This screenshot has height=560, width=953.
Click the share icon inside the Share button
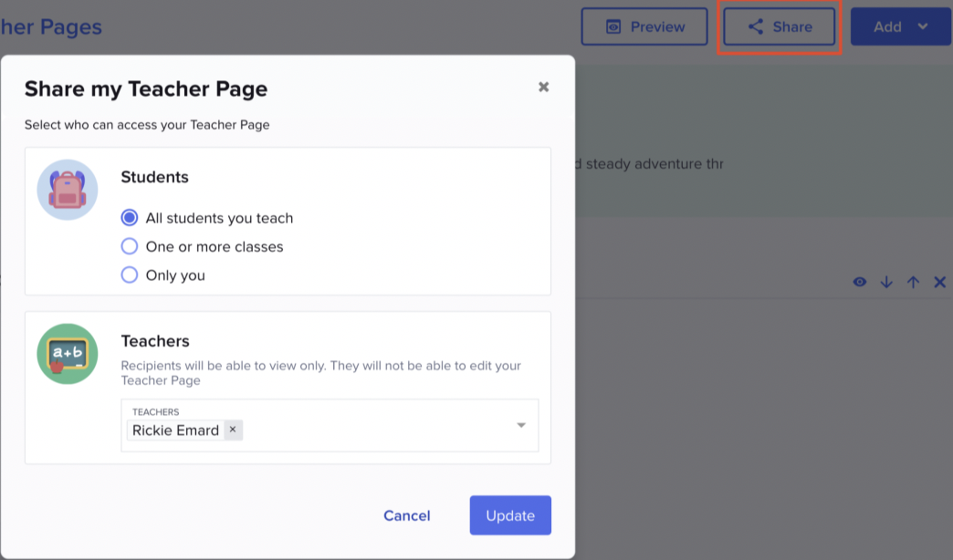coord(755,26)
